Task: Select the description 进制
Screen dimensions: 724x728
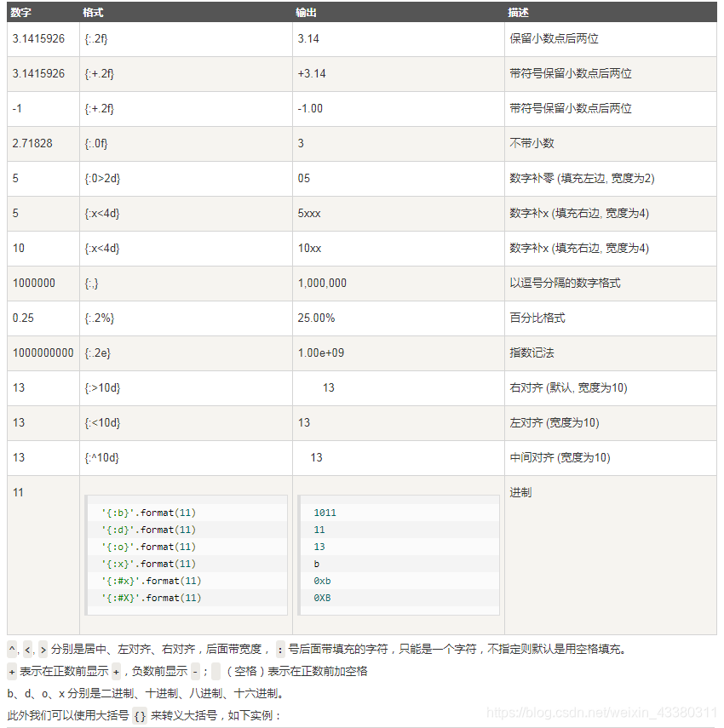Action: click(520, 492)
